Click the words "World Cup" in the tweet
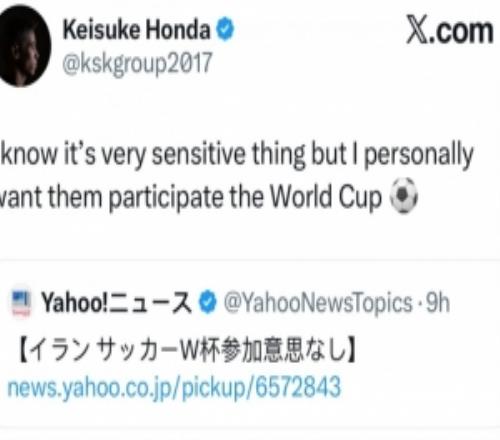Viewport: 500px width, 440px height. (326, 197)
